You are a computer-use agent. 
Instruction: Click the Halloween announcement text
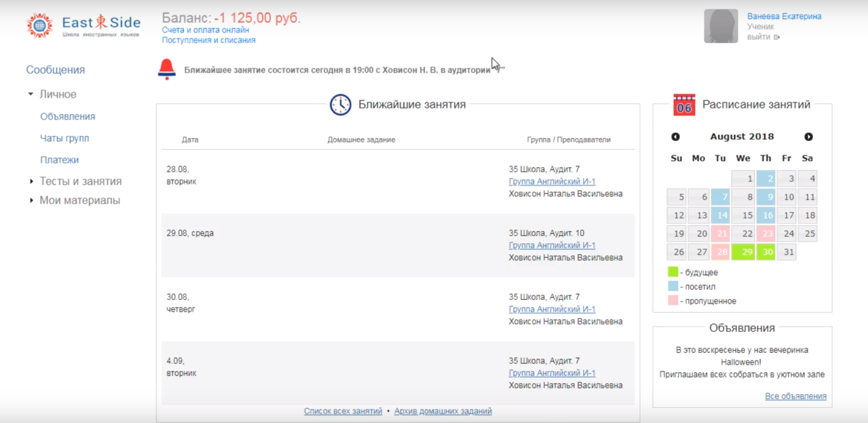click(x=742, y=362)
